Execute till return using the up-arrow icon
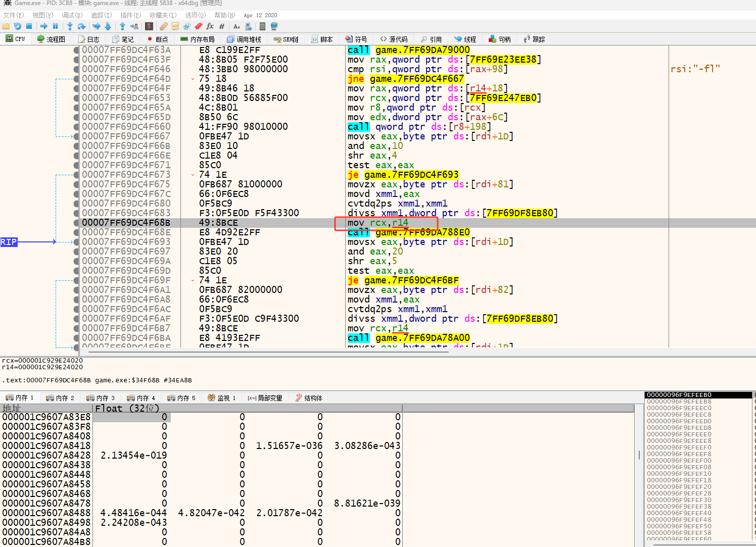This screenshot has height=547, width=756. click(x=122, y=26)
